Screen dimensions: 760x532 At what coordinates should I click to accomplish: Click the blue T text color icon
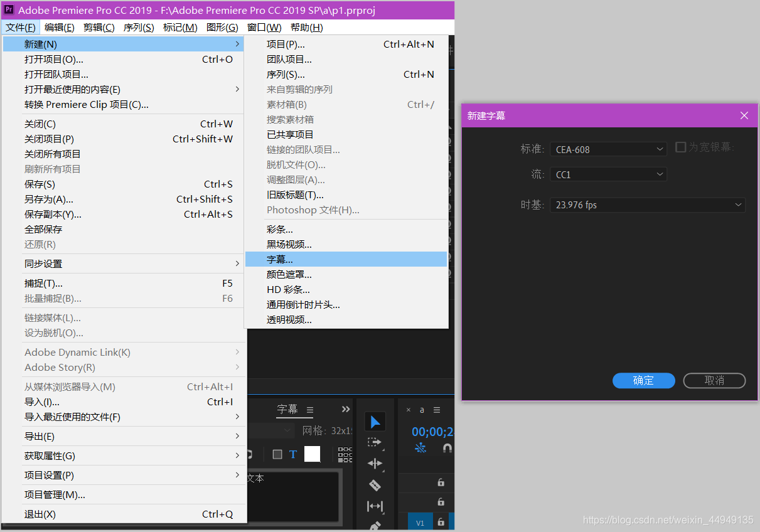point(293,454)
